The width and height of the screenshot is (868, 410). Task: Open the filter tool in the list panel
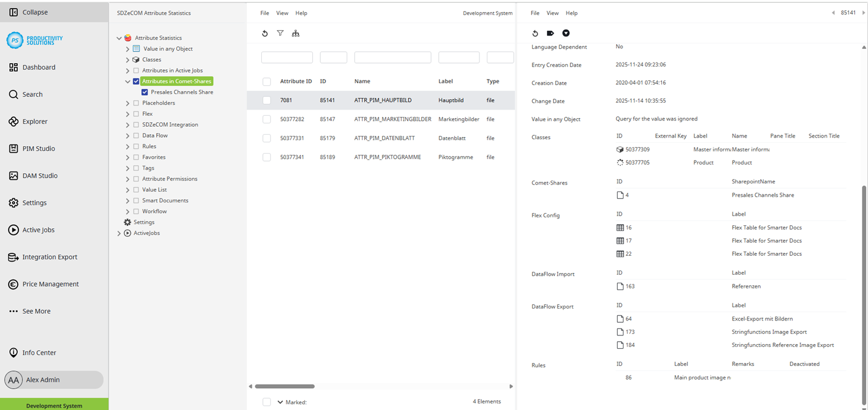click(x=280, y=33)
